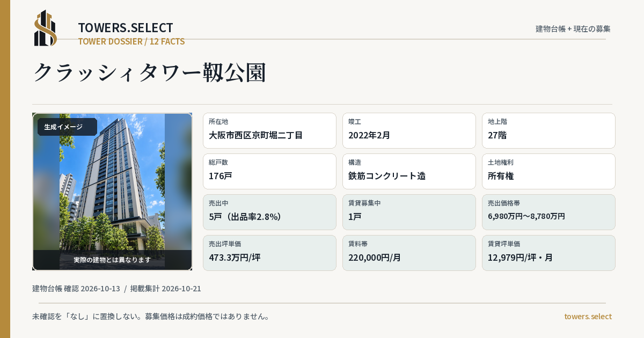
Task: Select the 売出中 card showing 5戸（出品率2.8%）
Action: 269,212
